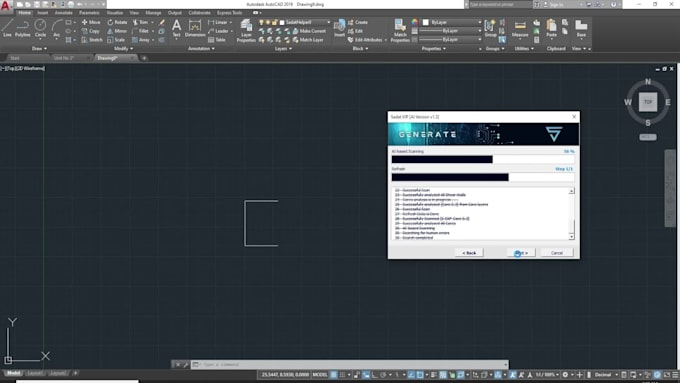Activate the Rotate command
The image size is (680, 383).
[117, 22]
